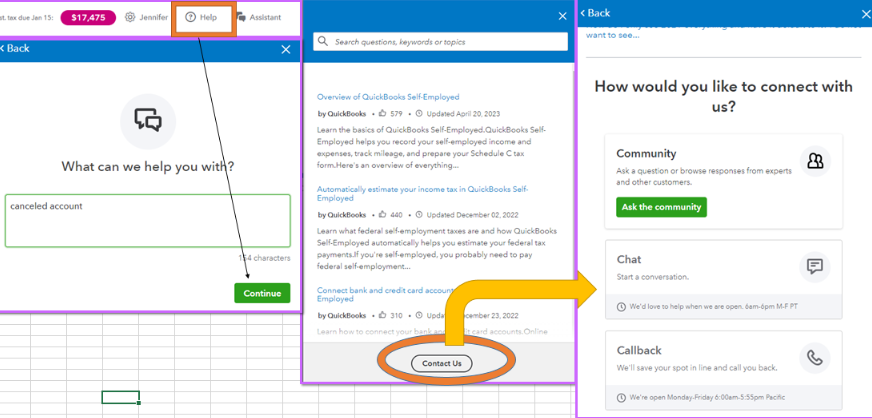872x418 pixels.
Task: Click clock icon beside Updated April 20, 2023
Action: click(x=419, y=113)
